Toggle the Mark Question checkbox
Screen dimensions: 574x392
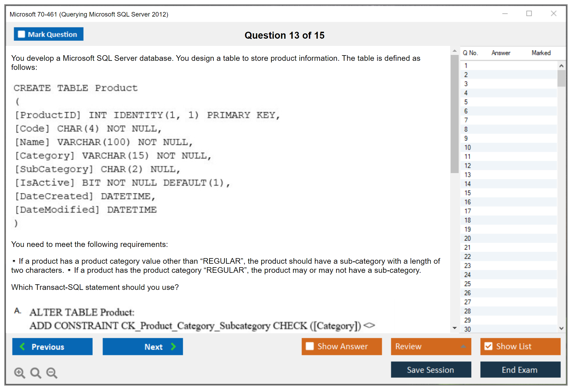[21, 34]
